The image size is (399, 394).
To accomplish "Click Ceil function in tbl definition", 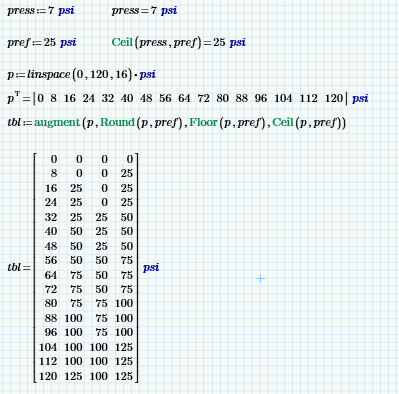I will (283, 122).
